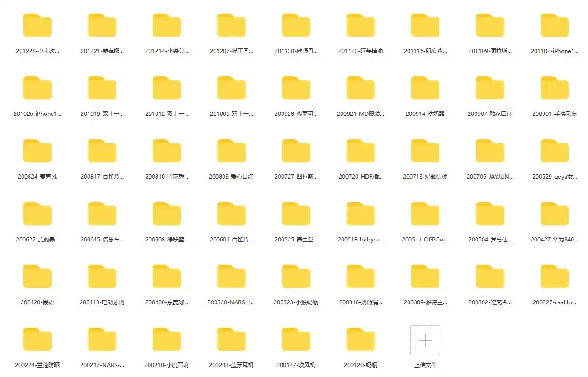Open the 200224-兰蔻防晒 folder

point(37,339)
